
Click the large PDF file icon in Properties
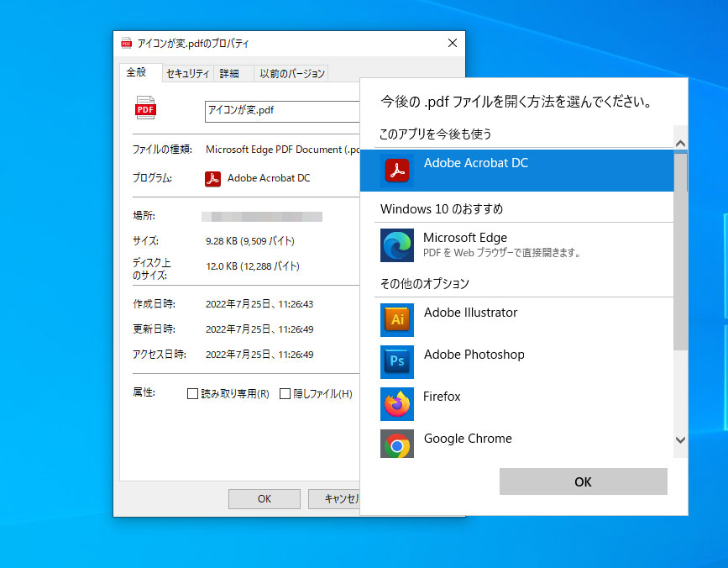click(145, 108)
